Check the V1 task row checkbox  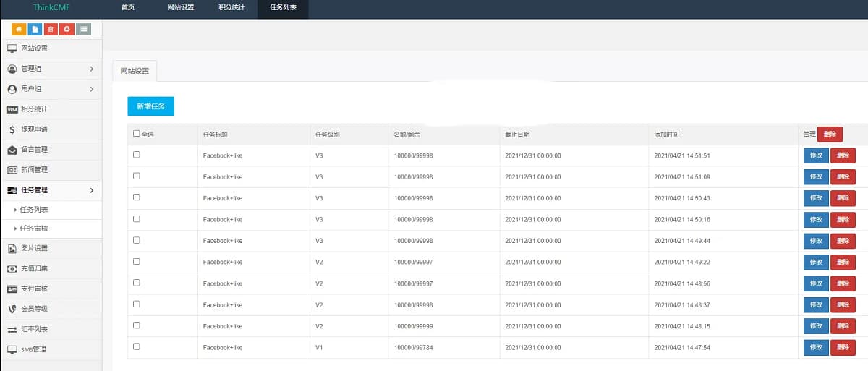pos(137,347)
